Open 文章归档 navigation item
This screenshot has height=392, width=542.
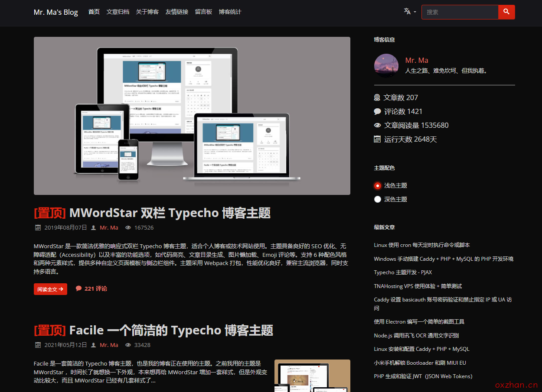tap(118, 12)
